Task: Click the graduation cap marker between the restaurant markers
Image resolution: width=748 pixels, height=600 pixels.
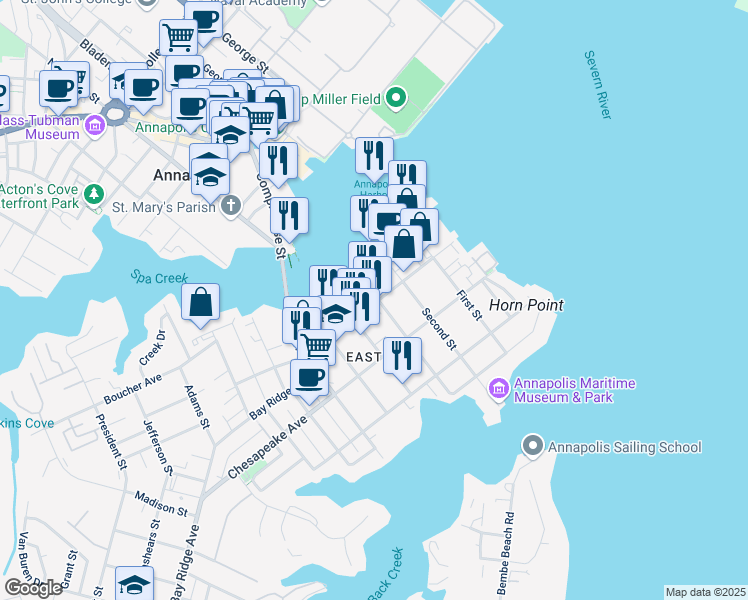Action: [336, 313]
